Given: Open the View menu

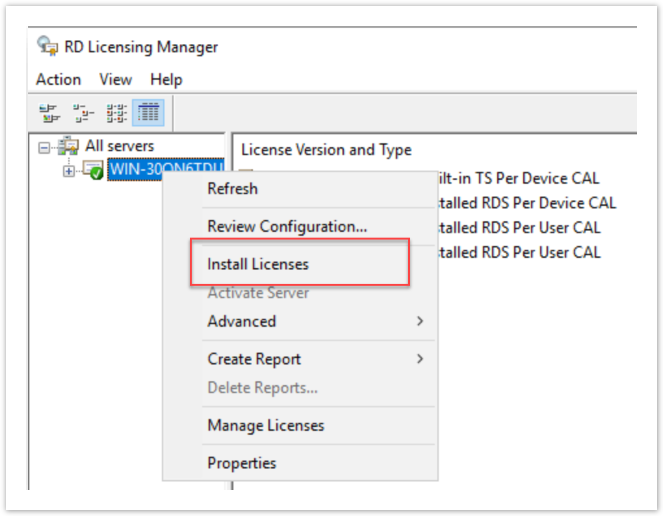Looking at the screenshot, I should (115, 79).
